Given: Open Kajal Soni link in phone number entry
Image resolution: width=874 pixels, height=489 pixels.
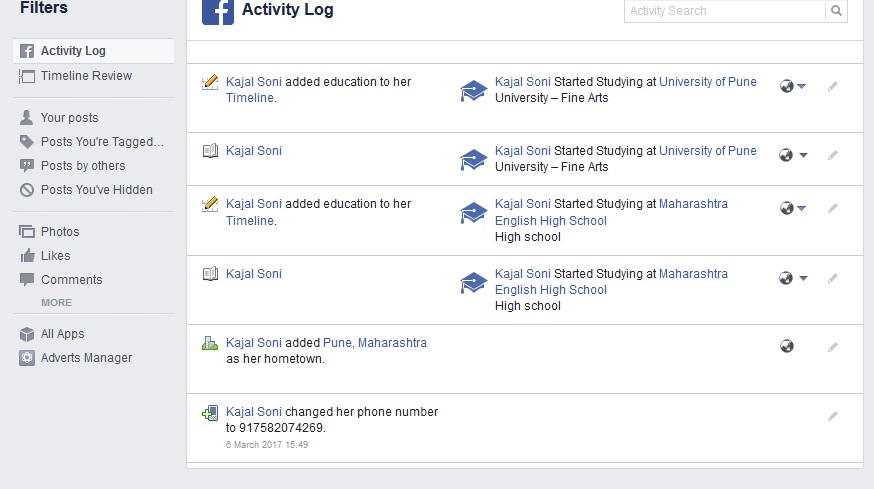Looking at the screenshot, I should click(x=254, y=411).
